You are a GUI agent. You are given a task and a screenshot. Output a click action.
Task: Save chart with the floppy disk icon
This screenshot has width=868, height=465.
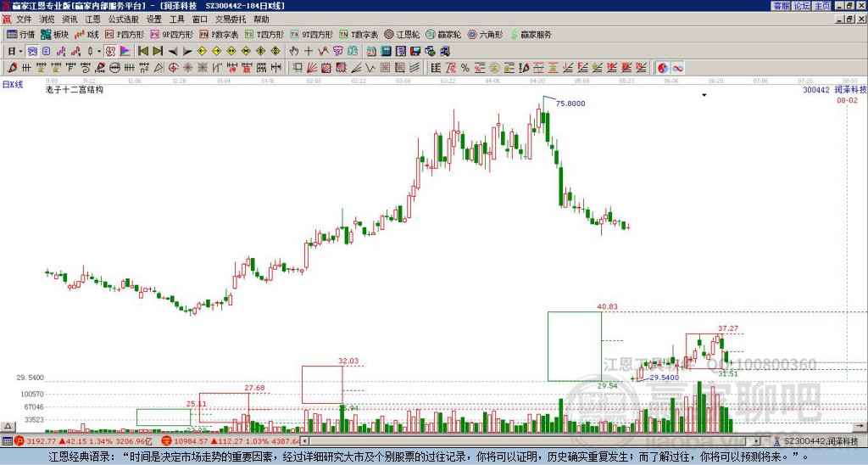coord(415,52)
